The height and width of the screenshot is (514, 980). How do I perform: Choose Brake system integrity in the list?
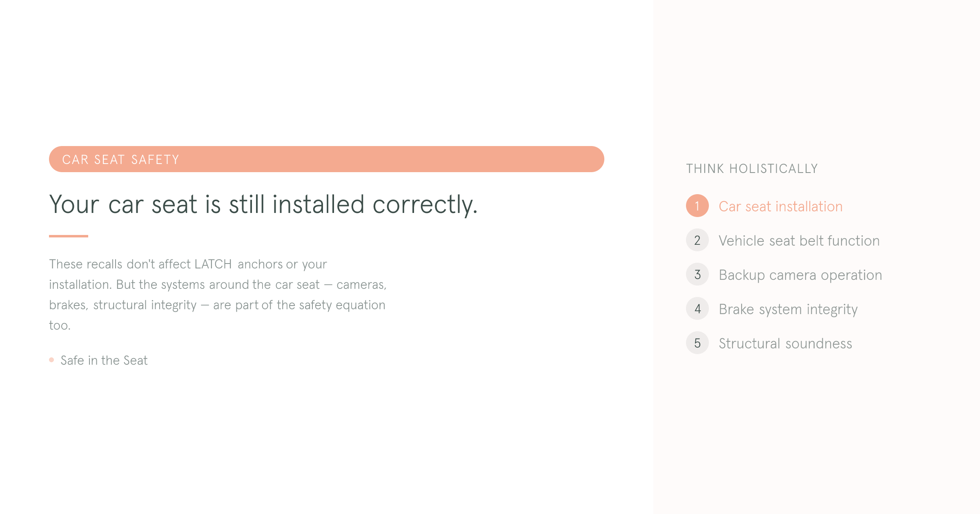click(x=788, y=309)
